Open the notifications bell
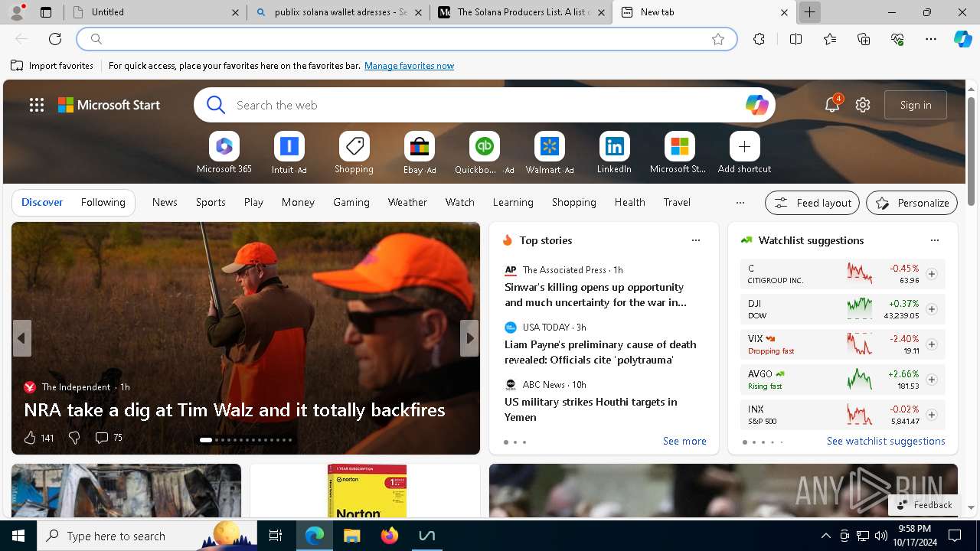This screenshot has height=551, width=980. pos(832,105)
